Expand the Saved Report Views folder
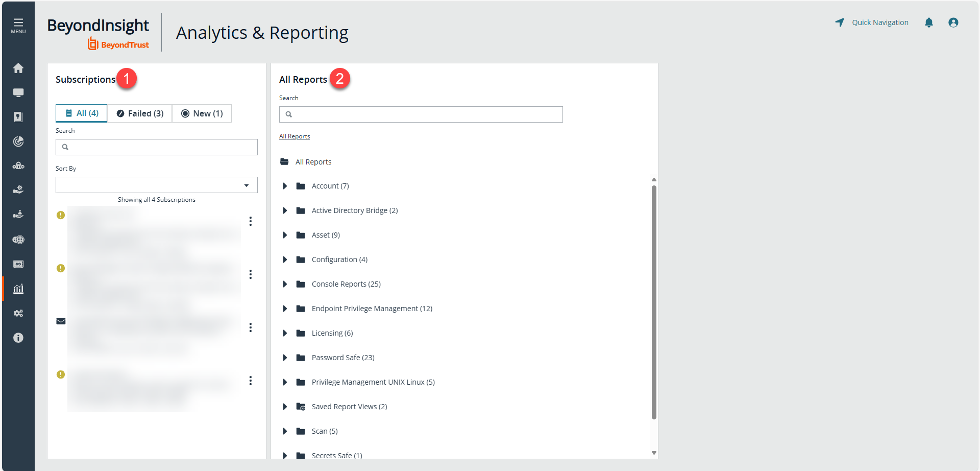 (x=285, y=407)
